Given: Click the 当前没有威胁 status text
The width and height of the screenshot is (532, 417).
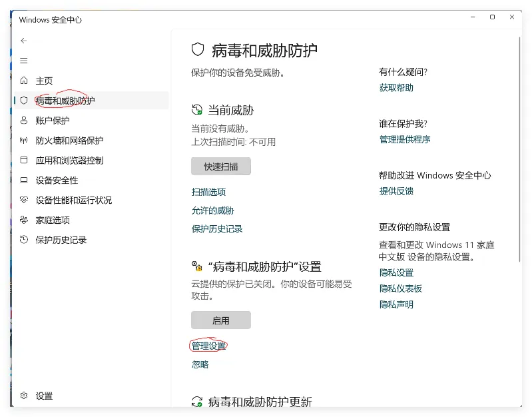Looking at the screenshot, I should (220, 129).
